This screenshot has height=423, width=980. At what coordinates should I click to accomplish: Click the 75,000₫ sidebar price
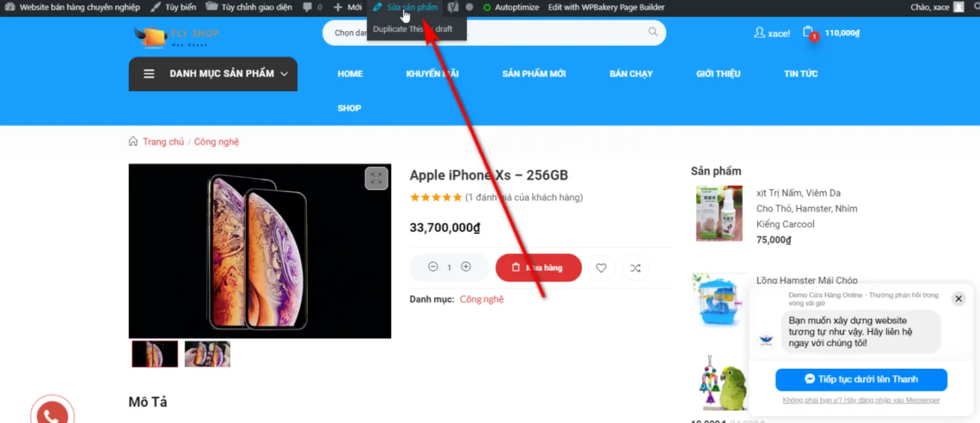pyautogui.click(x=773, y=239)
